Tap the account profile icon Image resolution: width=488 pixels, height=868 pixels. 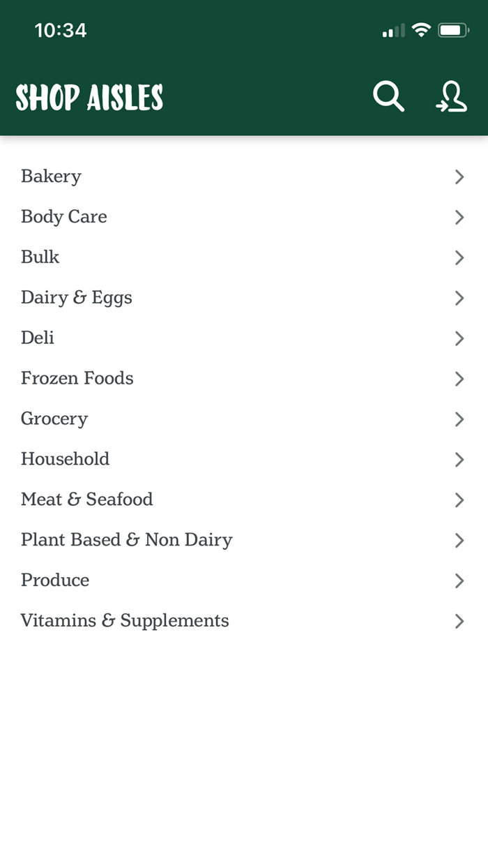click(452, 97)
